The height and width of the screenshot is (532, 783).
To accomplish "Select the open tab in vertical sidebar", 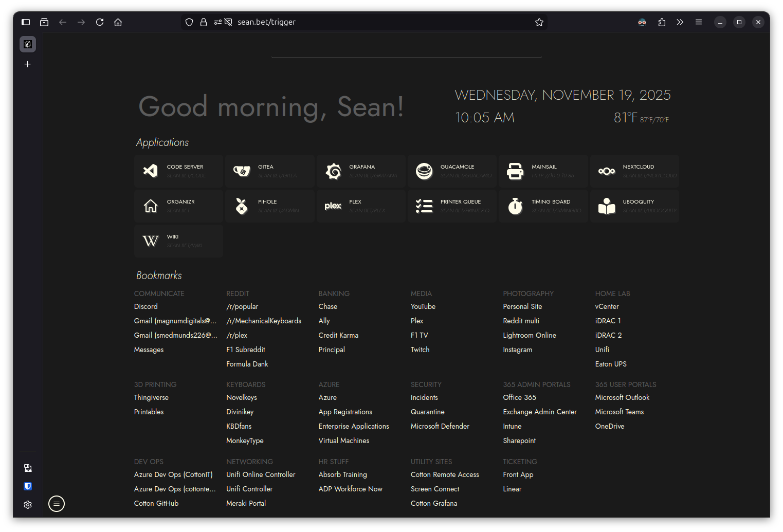I will coord(28,44).
